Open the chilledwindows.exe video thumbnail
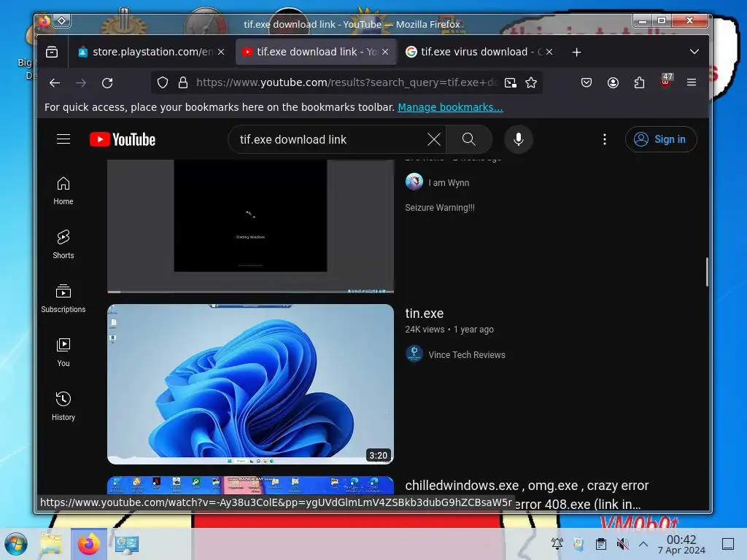Viewport: 747px width, 560px height. (251, 485)
